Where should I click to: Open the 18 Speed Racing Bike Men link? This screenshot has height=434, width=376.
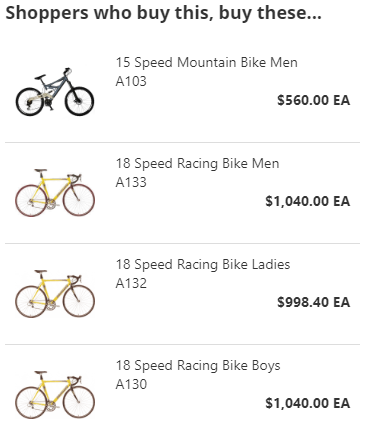(x=197, y=164)
